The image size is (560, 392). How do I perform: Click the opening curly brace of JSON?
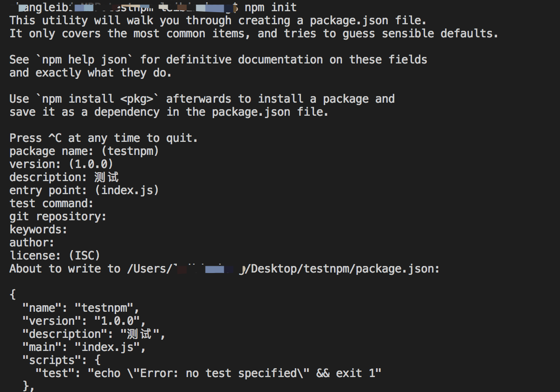coord(13,295)
